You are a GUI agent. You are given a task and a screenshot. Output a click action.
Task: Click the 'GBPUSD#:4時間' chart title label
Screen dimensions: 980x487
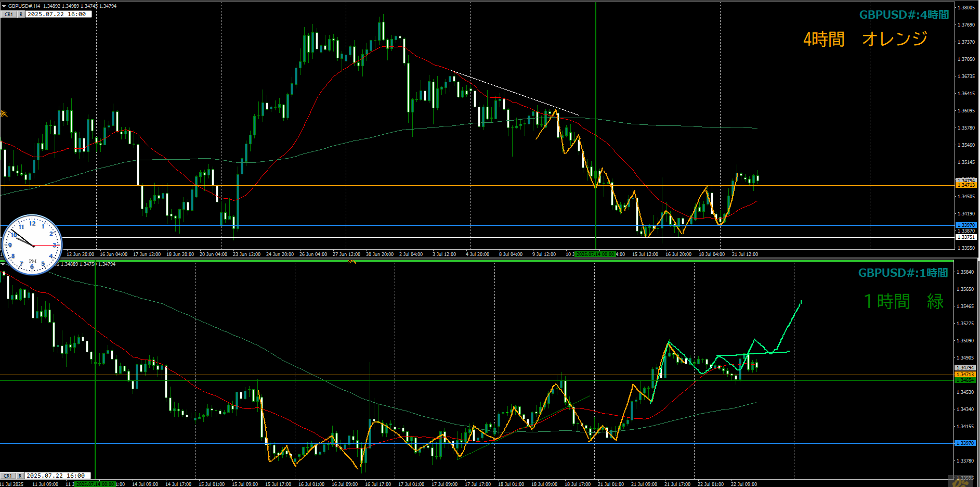coord(904,15)
